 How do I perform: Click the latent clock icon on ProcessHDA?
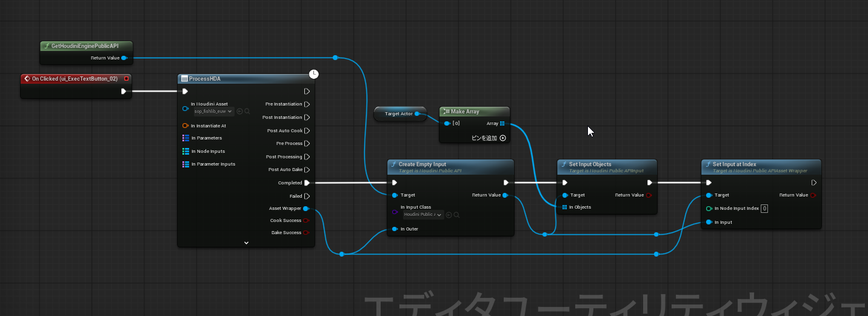pyautogui.click(x=313, y=74)
